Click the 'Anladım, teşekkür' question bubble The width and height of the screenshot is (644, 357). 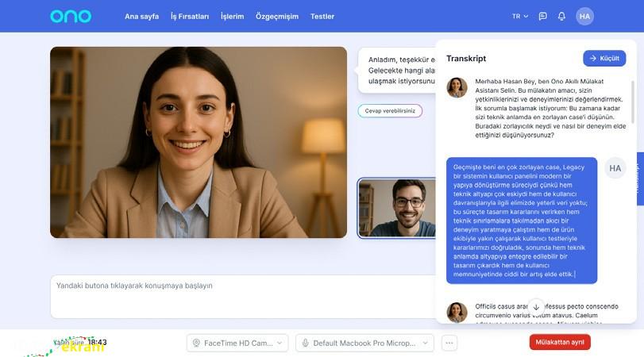tap(397, 70)
